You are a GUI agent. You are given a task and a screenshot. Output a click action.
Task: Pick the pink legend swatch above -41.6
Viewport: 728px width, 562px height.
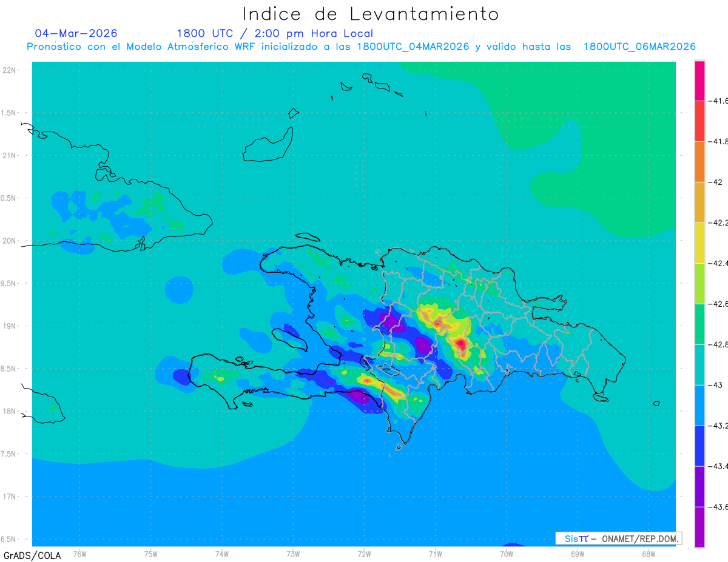(699, 81)
